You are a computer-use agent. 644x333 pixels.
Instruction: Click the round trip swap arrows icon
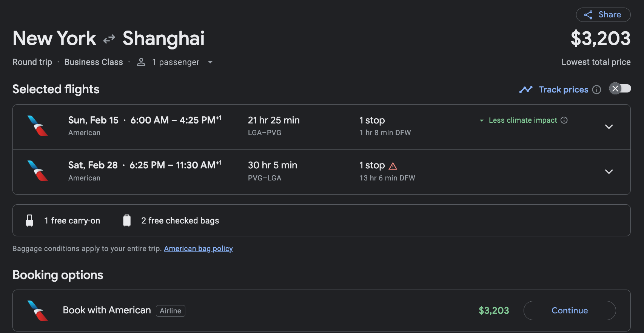109,39
